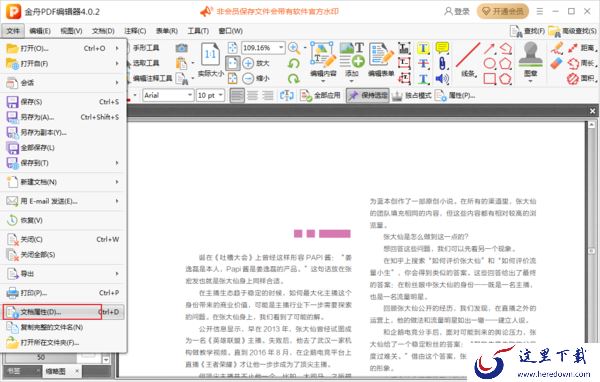Open 属性(P)... properties button
The image size is (600, 382).
point(455,95)
